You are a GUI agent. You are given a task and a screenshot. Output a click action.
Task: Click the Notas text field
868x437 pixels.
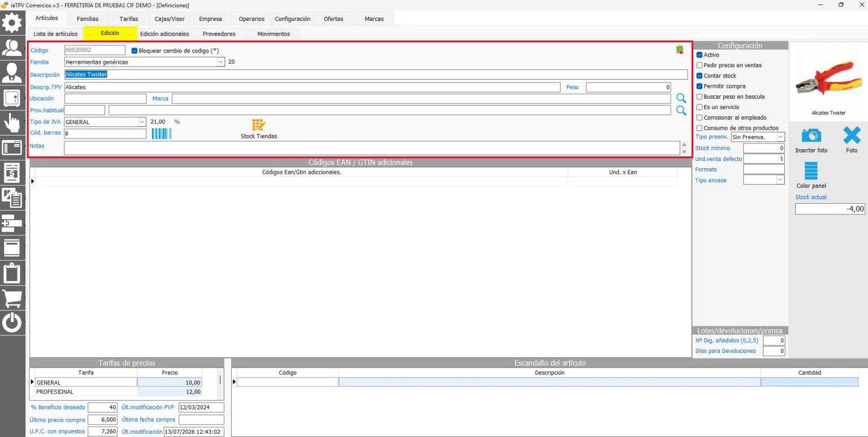(x=372, y=148)
